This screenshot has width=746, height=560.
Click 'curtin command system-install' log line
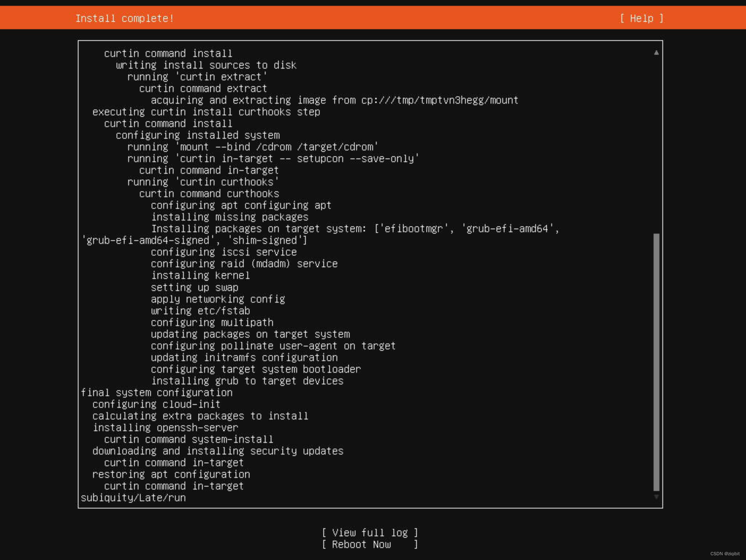tap(189, 439)
